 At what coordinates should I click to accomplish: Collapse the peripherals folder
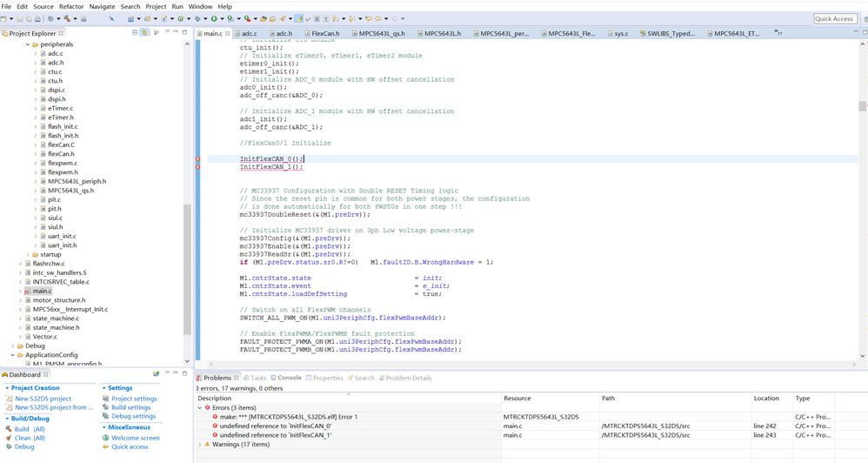click(28, 44)
